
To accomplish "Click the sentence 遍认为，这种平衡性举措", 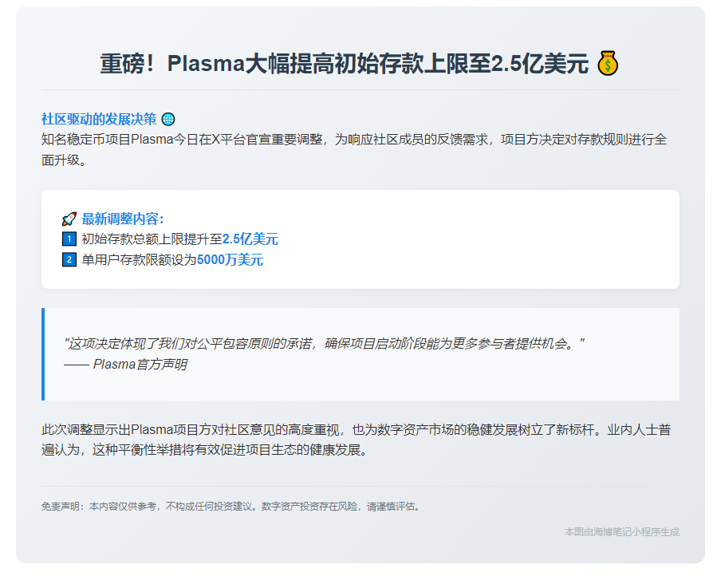I will click(206, 450).
